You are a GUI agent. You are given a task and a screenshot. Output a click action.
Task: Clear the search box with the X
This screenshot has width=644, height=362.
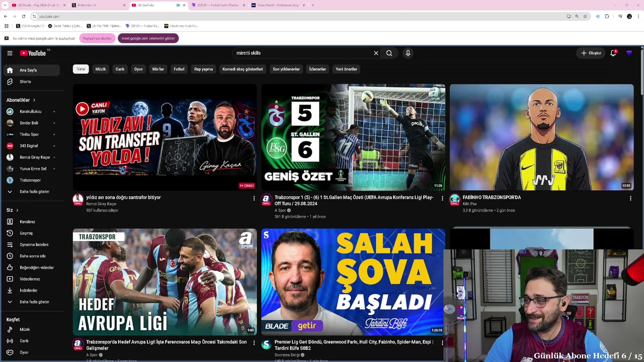pos(376,53)
